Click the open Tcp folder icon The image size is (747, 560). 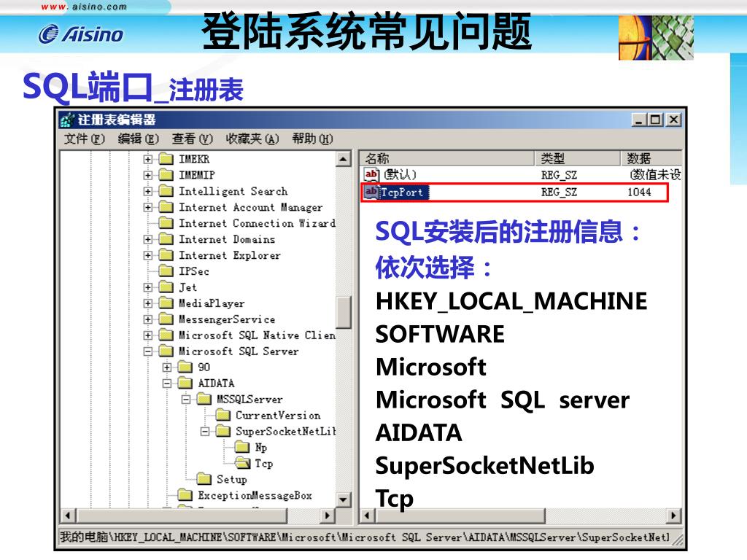[243, 463]
